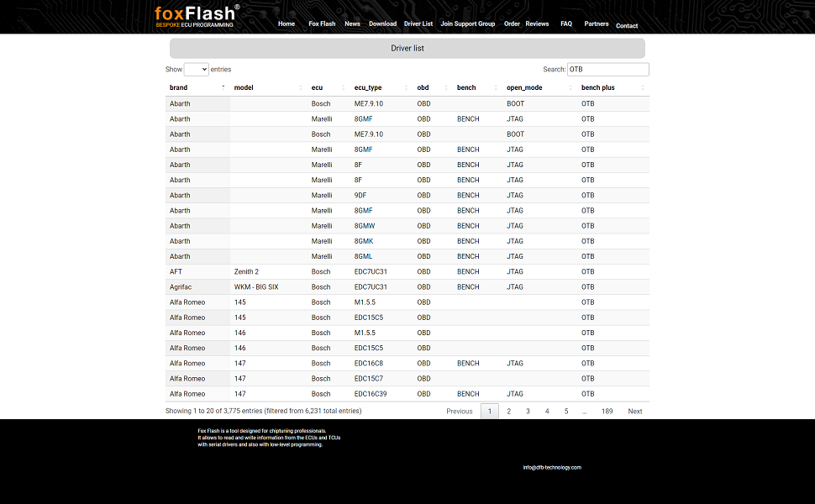Sort table by bench column
This screenshot has width=815, height=504.
[477, 88]
